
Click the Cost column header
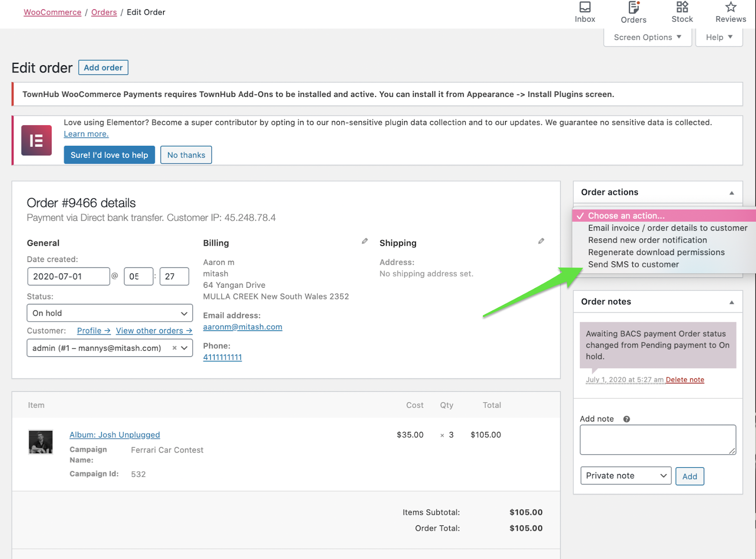(415, 405)
